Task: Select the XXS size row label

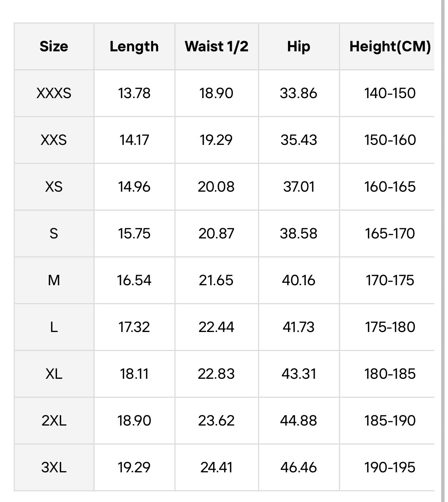Action: pyautogui.click(x=54, y=140)
